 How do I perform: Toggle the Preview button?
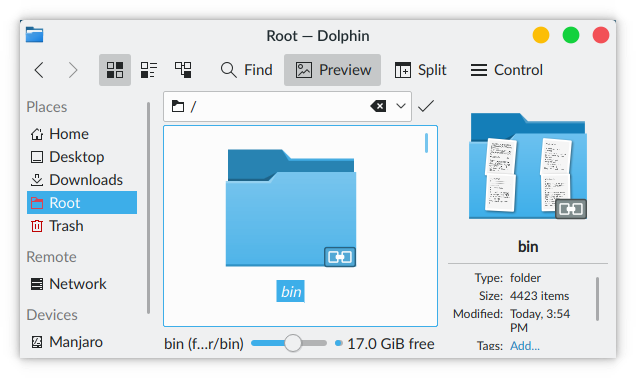(332, 70)
